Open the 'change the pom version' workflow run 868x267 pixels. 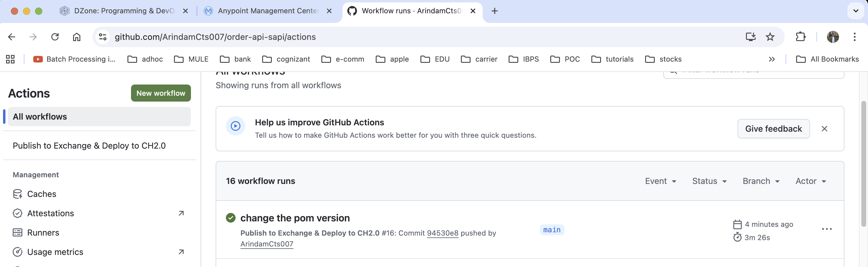pyautogui.click(x=295, y=218)
